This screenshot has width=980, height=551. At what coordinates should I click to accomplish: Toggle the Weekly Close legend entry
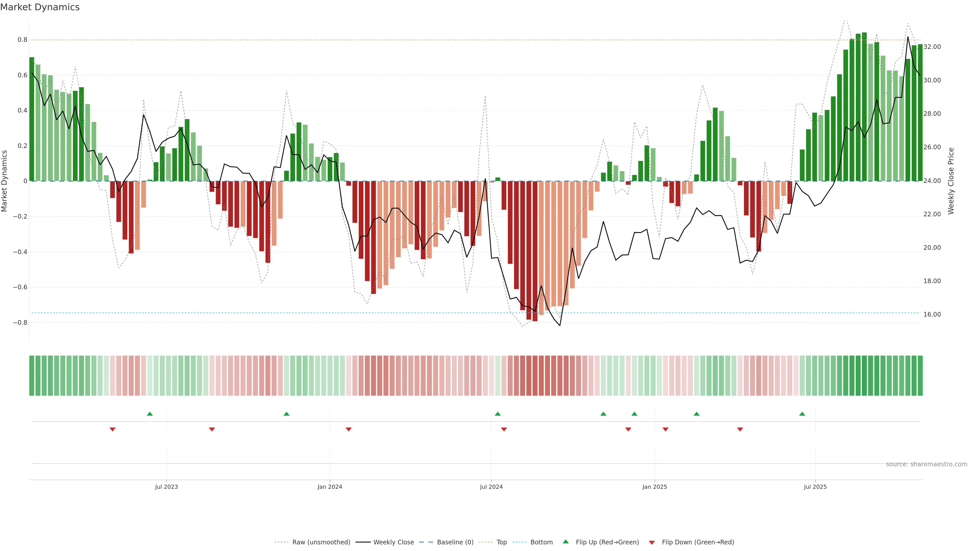coord(393,542)
